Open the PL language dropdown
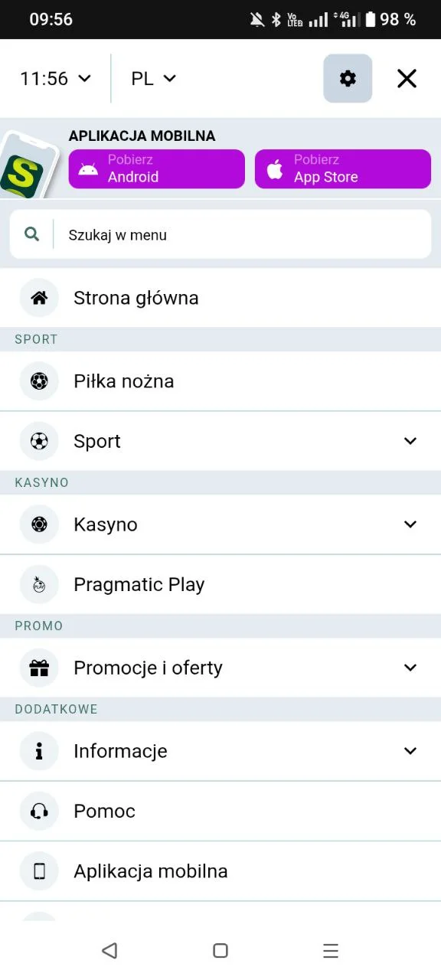This screenshot has height=980, width=441. point(152,78)
